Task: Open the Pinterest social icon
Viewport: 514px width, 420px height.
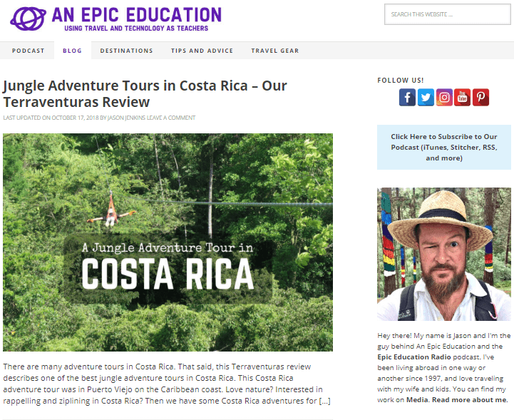Action: point(481,98)
